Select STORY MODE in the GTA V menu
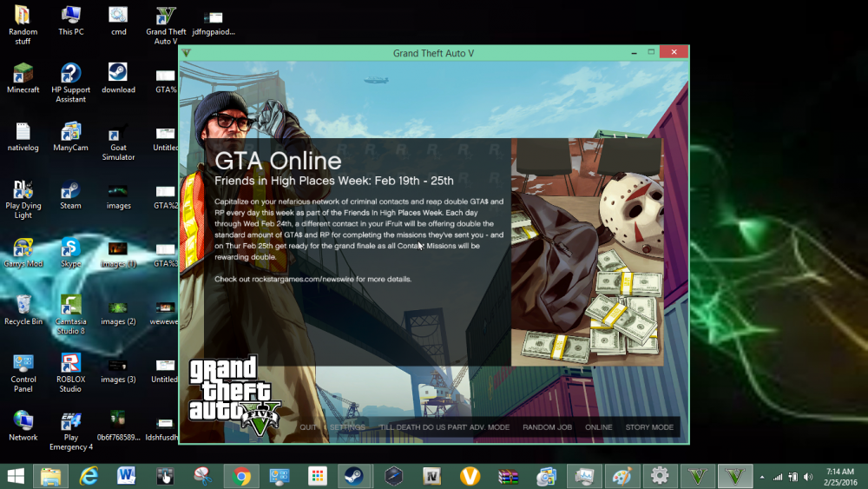Image resolution: width=868 pixels, height=489 pixels. [x=648, y=427]
